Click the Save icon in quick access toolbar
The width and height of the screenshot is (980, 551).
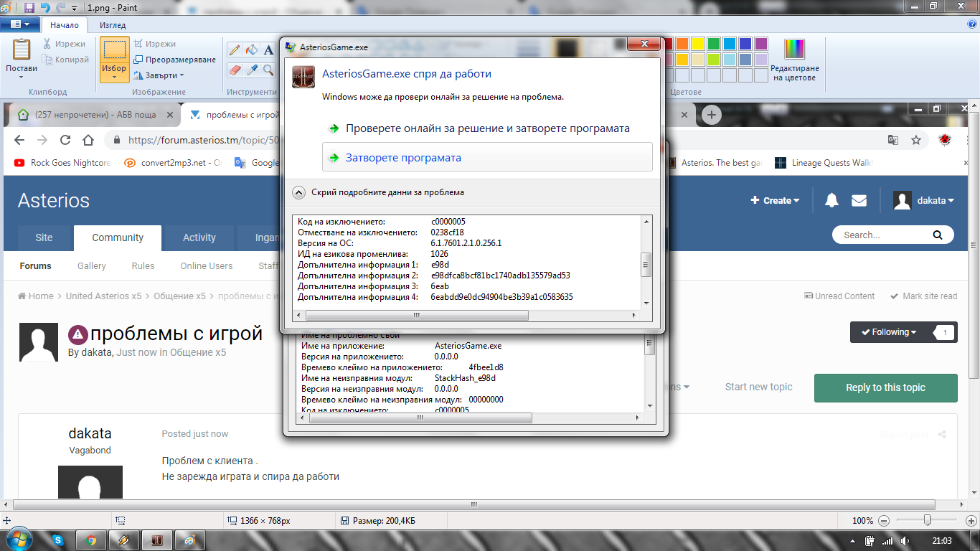pos(29,8)
